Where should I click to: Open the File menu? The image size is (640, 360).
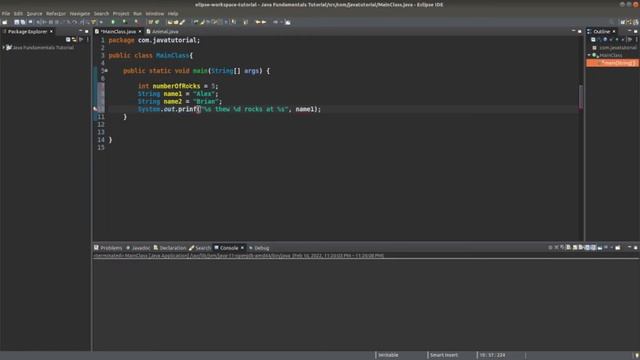pos(6,13)
